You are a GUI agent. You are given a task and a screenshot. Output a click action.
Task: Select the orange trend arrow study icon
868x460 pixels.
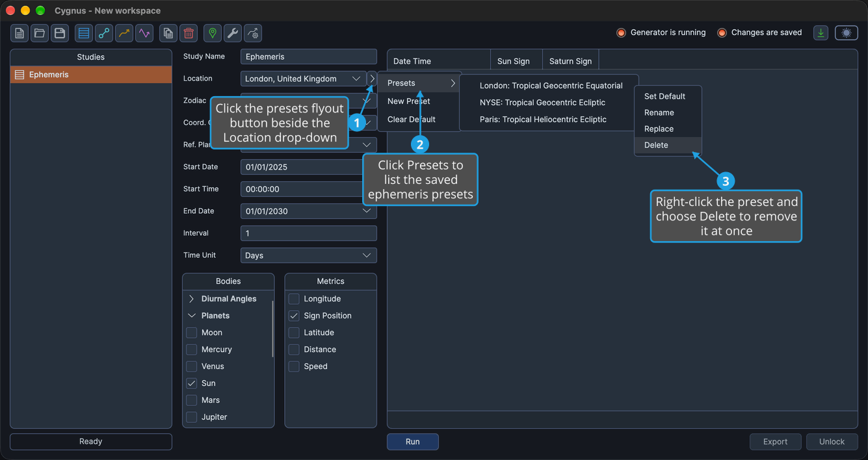[x=124, y=33]
